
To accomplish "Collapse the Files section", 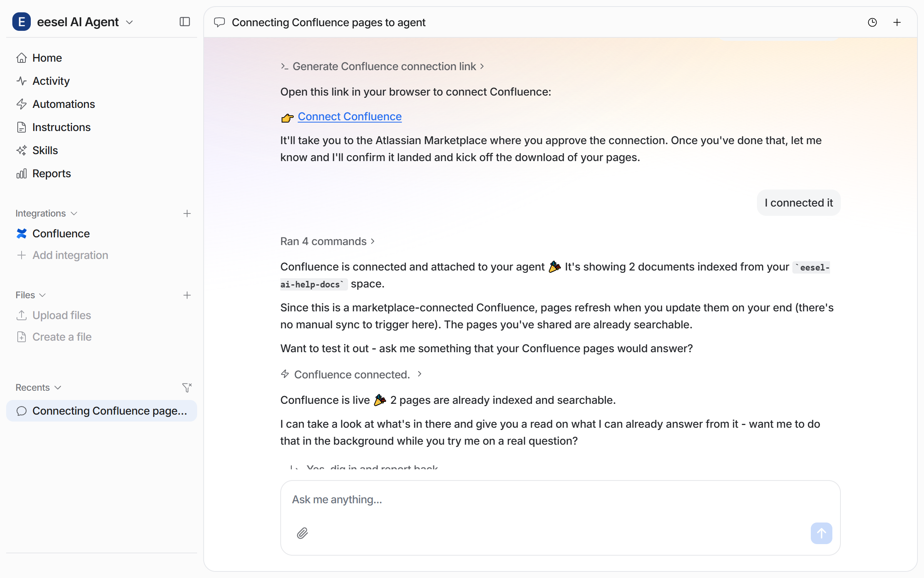I will [x=31, y=295].
